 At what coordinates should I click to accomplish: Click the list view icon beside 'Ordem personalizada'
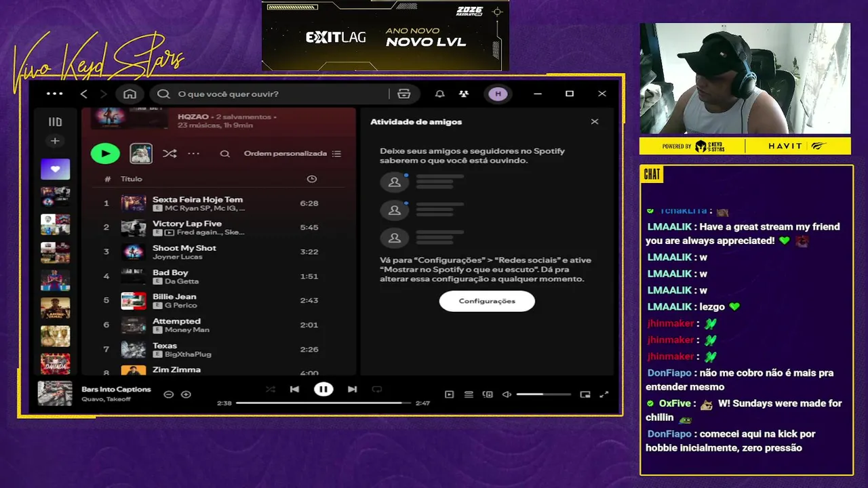[337, 154]
